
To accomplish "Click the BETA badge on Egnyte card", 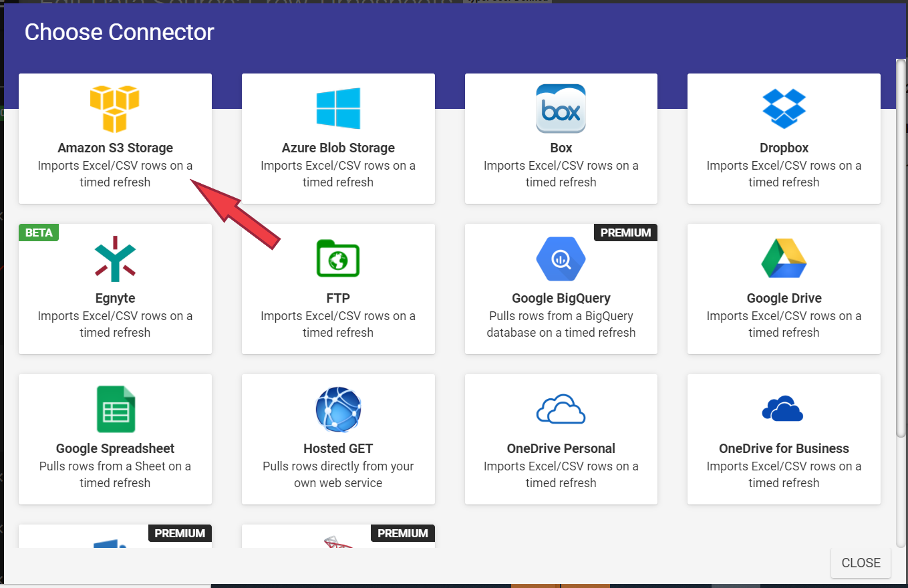I will coord(39,233).
